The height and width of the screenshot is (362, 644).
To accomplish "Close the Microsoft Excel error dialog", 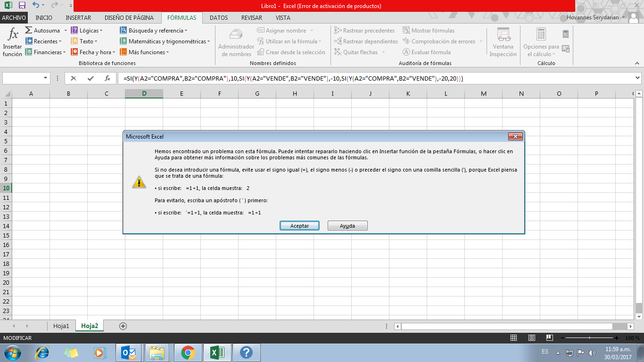I will (515, 136).
